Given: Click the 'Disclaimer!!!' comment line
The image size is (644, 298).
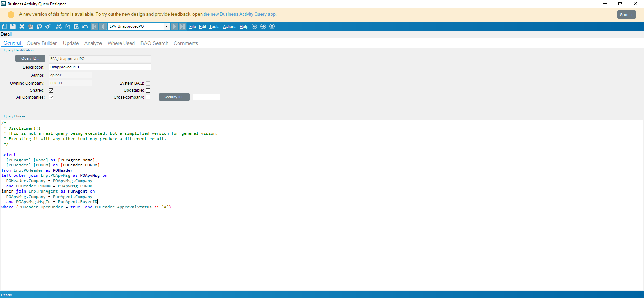Looking at the screenshot, I should point(22,128).
